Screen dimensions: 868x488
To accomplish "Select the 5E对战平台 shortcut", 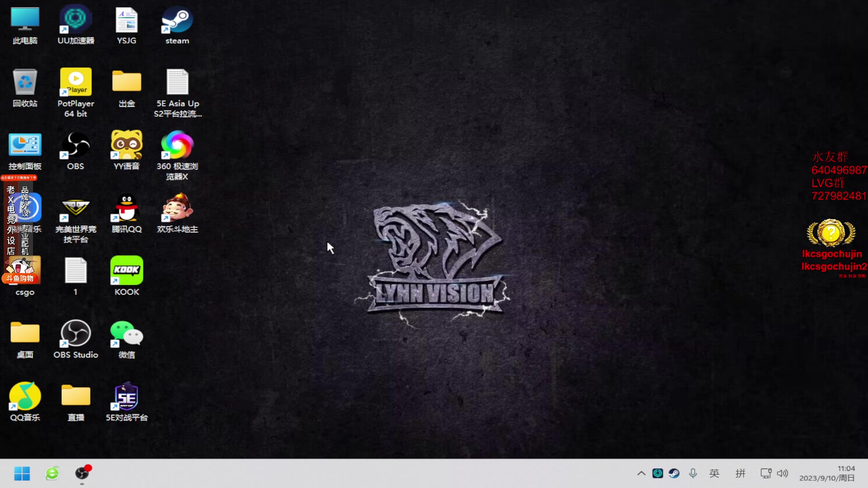I will click(x=127, y=403).
